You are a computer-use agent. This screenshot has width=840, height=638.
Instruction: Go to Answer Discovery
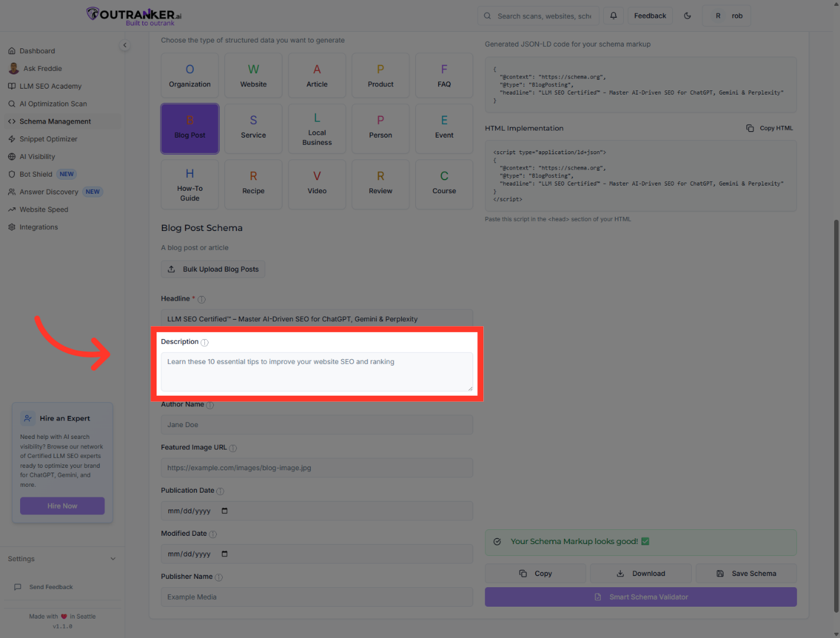(x=62, y=192)
